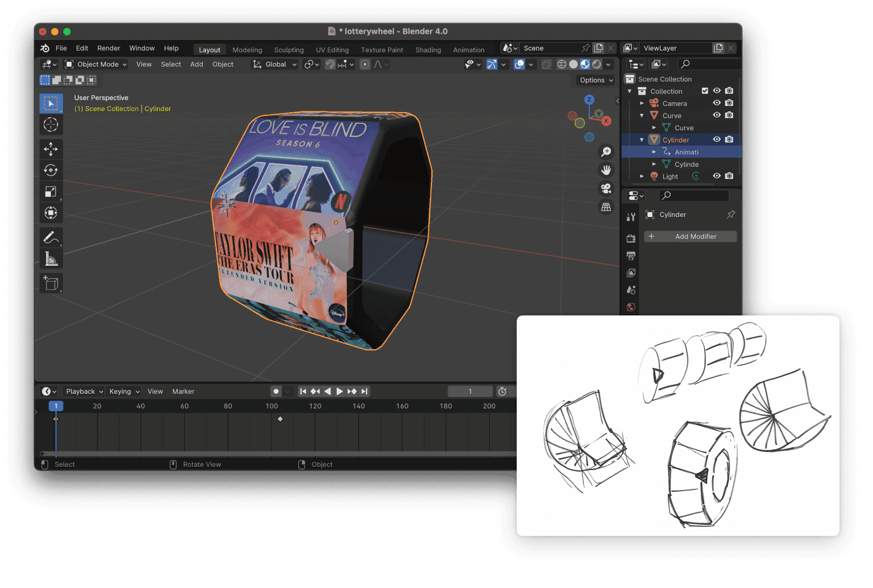Play the animation forward
Viewport: 873px width, 588px height.
click(x=340, y=392)
